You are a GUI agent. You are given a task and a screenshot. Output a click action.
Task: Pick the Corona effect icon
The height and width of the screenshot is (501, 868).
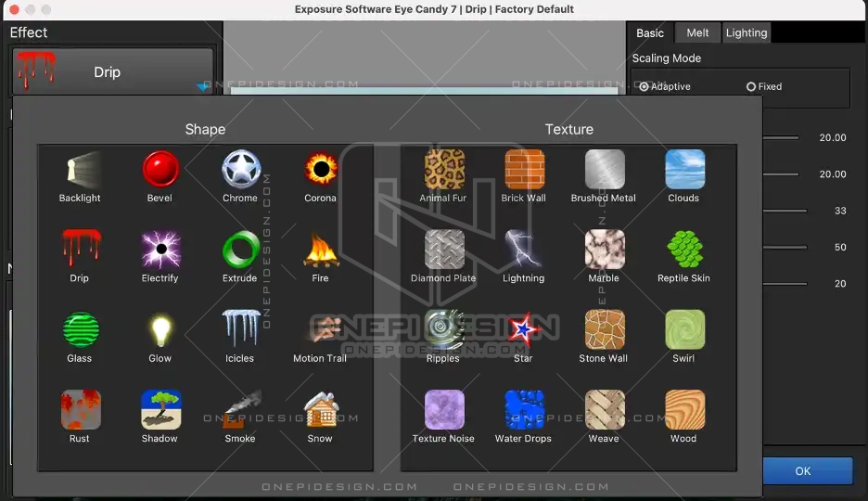click(321, 171)
